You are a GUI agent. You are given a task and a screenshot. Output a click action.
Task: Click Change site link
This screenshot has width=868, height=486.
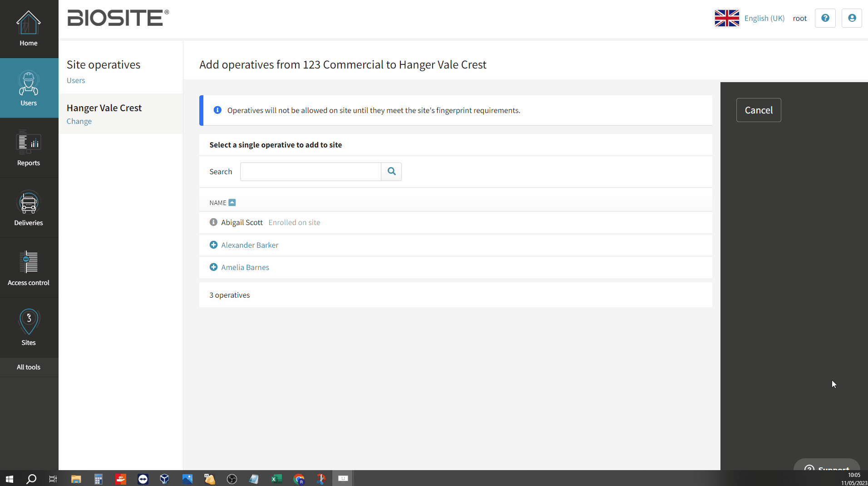tap(79, 121)
